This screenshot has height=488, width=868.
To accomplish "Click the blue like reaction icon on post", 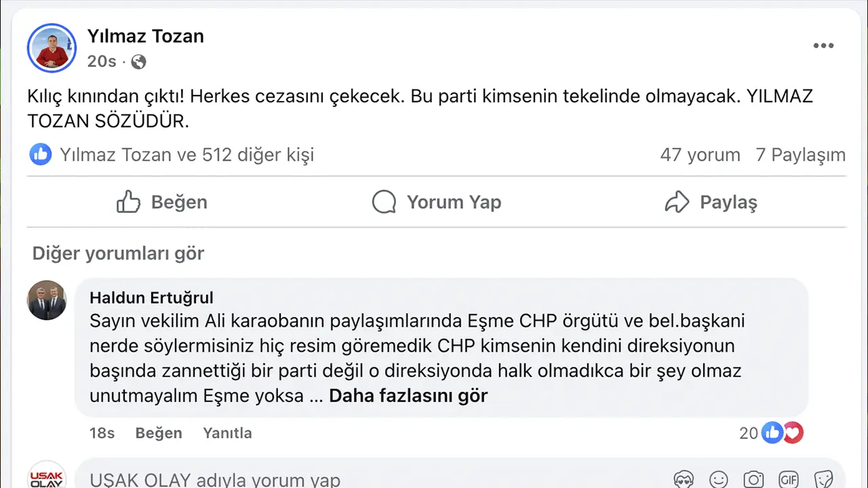I will (x=41, y=155).
